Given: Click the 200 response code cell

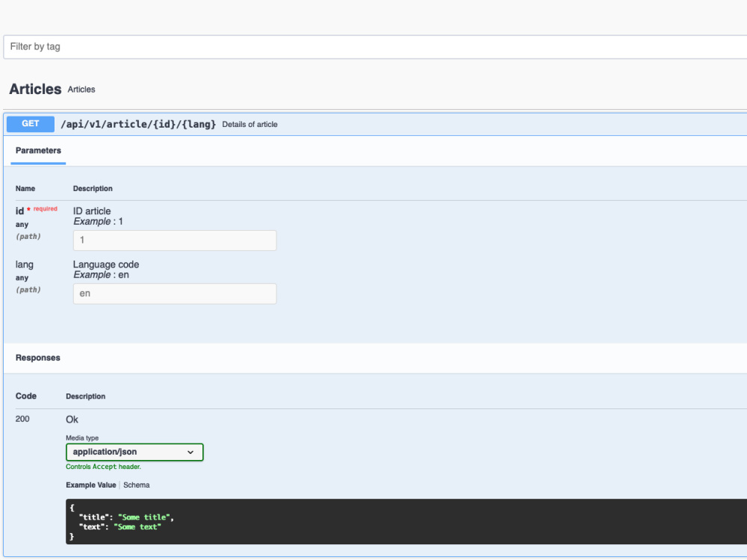Looking at the screenshot, I should (x=22, y=419).
